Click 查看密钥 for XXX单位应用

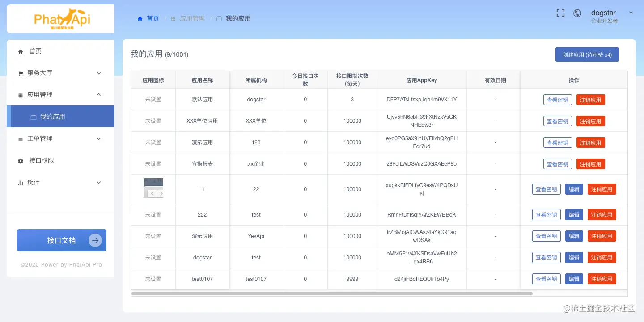558,121
